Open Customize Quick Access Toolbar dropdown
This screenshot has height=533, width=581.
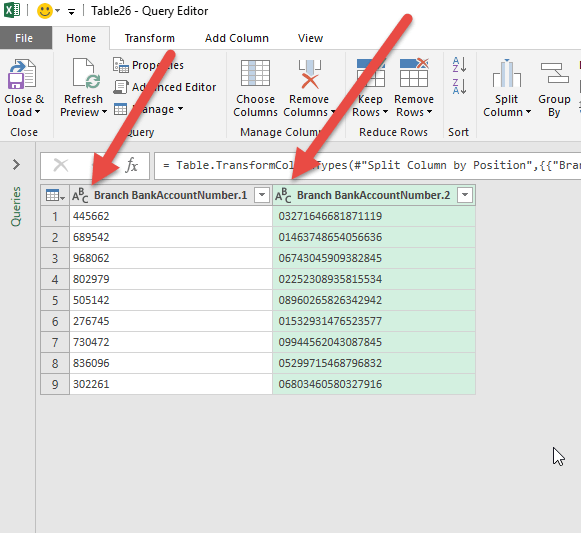(72, 12)
